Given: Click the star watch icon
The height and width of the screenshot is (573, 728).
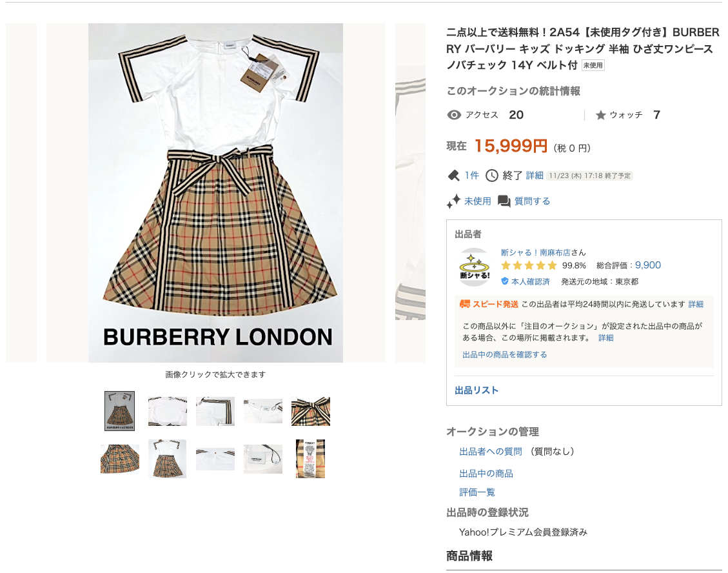Looking at the screenshot, I should 601,115.
